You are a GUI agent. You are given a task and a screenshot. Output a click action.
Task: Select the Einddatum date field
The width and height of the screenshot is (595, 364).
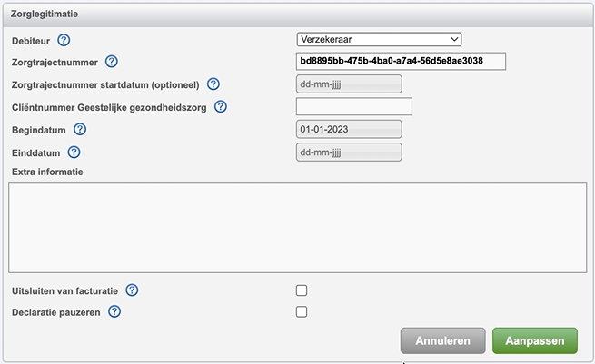coord(349,152)
